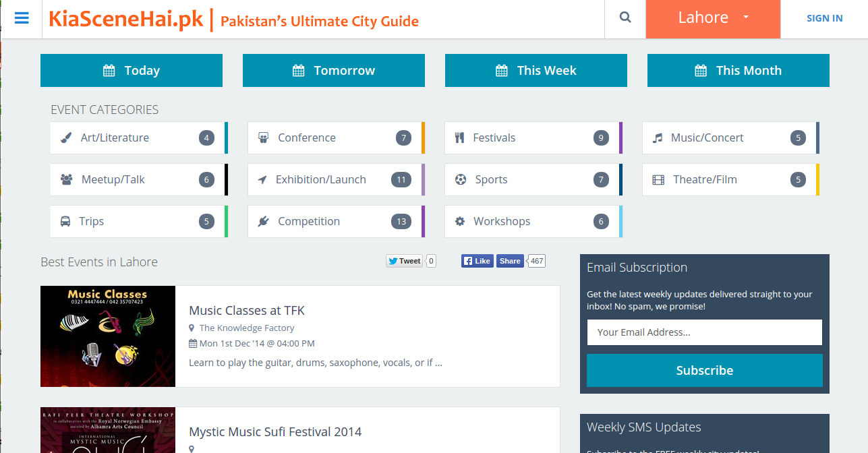
Task: Open the hamburger menu icon
Action: pos(22,18)
